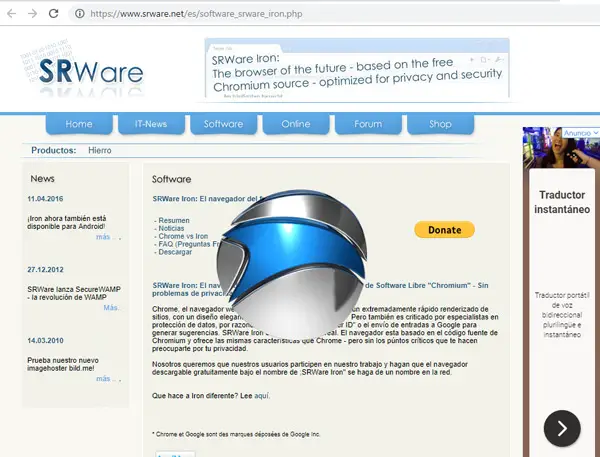
Task: Click the 'Traductor instantáneo' ad heading
Action: point(562,202)
